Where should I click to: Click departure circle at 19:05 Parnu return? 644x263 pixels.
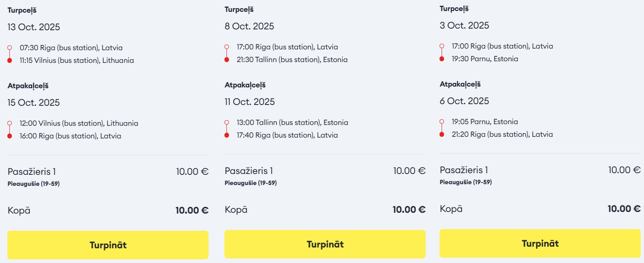click(x=442, y=122)
